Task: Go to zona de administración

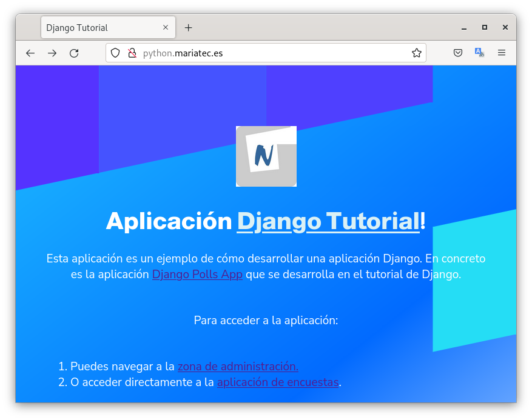Action: pyautogui.click(x=237, y=367)
